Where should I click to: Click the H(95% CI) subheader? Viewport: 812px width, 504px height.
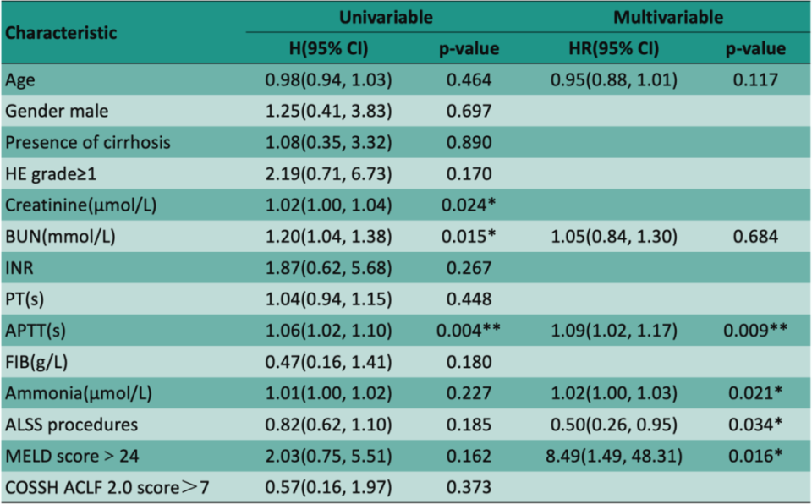coord(326,49)
